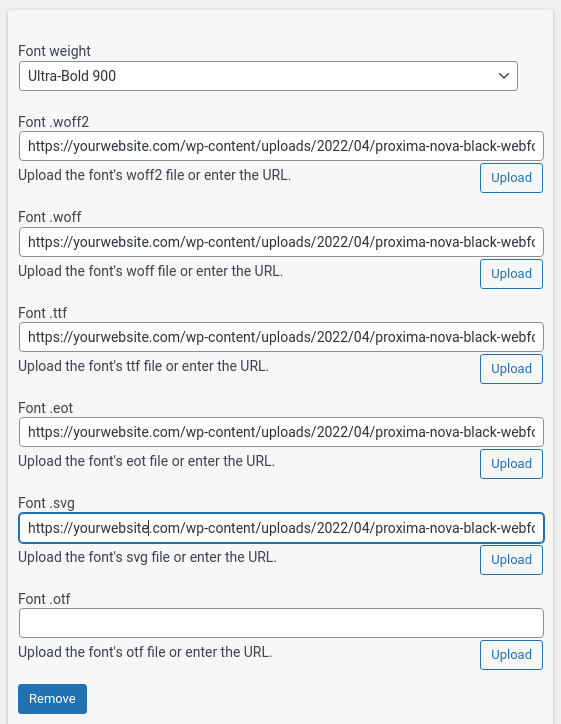Click inside the Font .eot URL field
The height and width of the screenshot is (724, 561).
click(x=281, y=432)
